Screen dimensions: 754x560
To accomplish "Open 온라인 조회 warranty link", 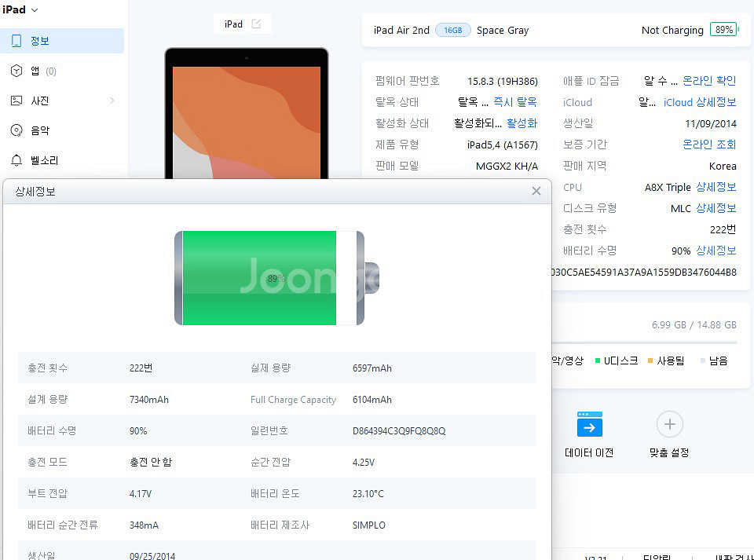I will pos(709,145).
